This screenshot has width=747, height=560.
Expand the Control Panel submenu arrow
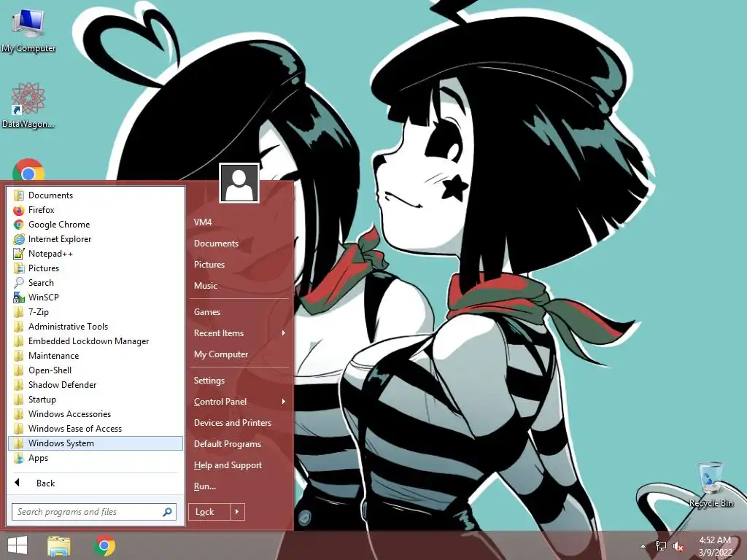(284, 402)
